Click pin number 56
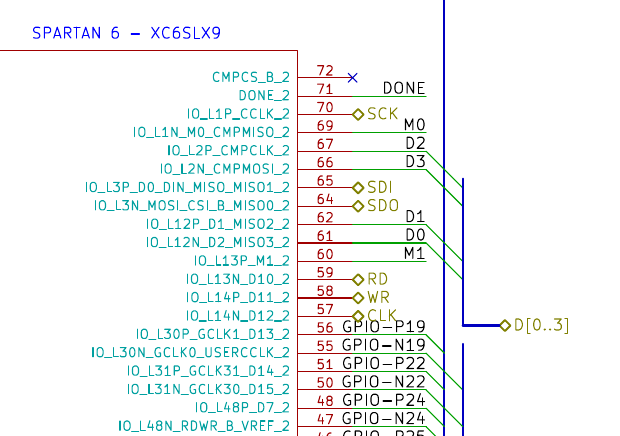This screenshot has height=436, width=620. (325, 328)
